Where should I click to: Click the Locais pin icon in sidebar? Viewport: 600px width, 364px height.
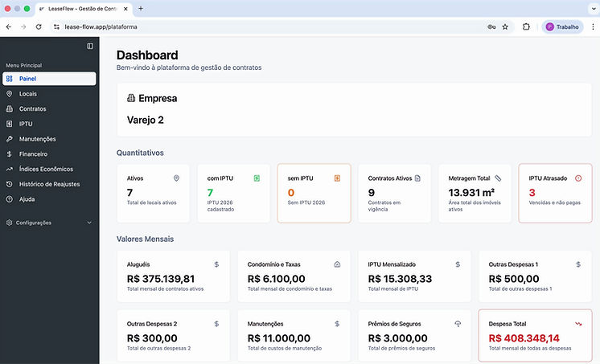pos(10,94)
